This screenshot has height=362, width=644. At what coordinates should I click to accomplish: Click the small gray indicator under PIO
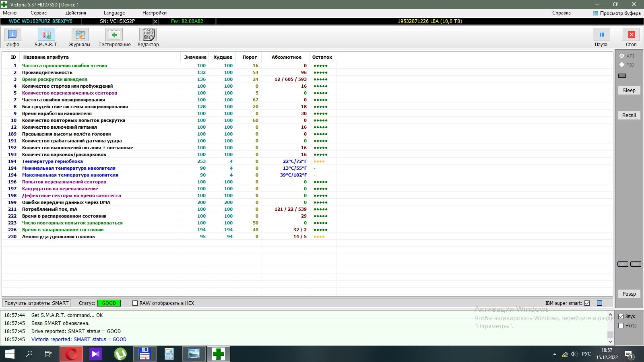point(622,76)
